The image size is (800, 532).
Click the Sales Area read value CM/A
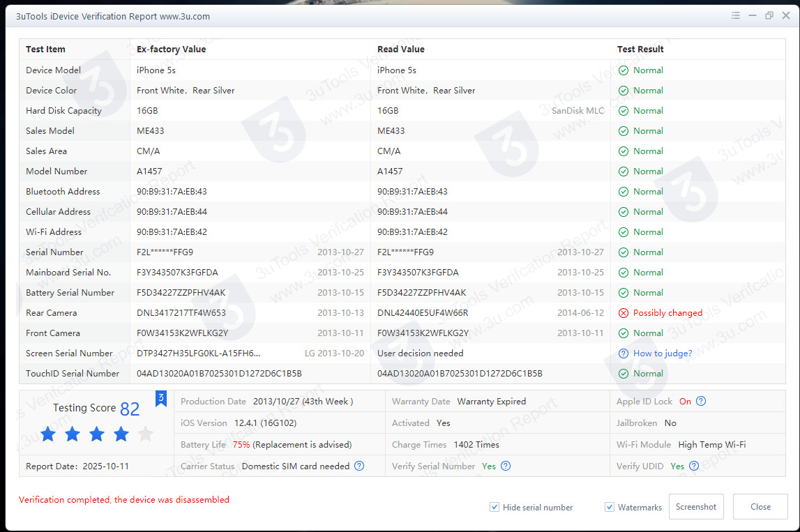pyautogui.click(x=388, y=151)
